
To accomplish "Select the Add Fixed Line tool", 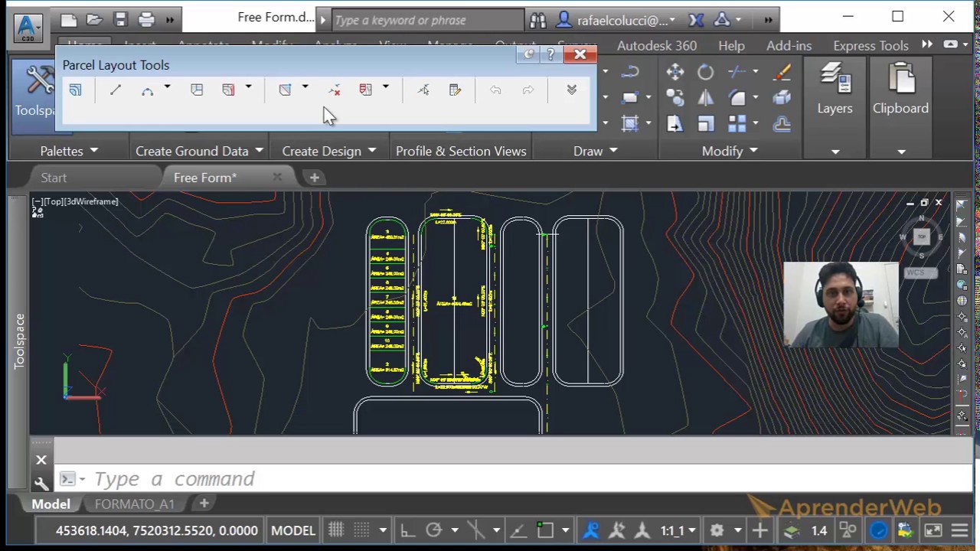I will [x=116, y=90].
